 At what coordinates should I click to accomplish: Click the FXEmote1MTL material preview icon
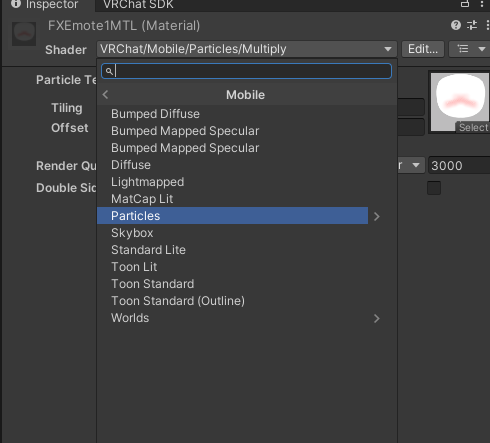click(x=24, y=34)
